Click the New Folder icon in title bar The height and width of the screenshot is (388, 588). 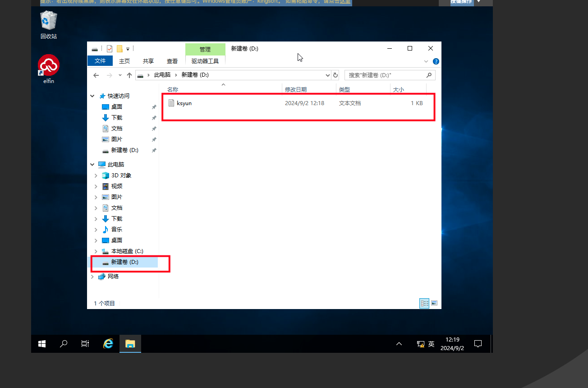tap(119, 49)
